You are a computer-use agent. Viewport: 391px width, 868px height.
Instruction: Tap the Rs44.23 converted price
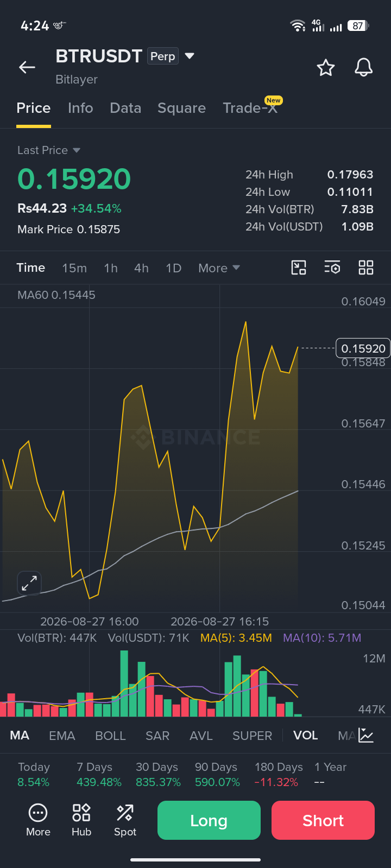pyautogui.click(x=42, y=208)
